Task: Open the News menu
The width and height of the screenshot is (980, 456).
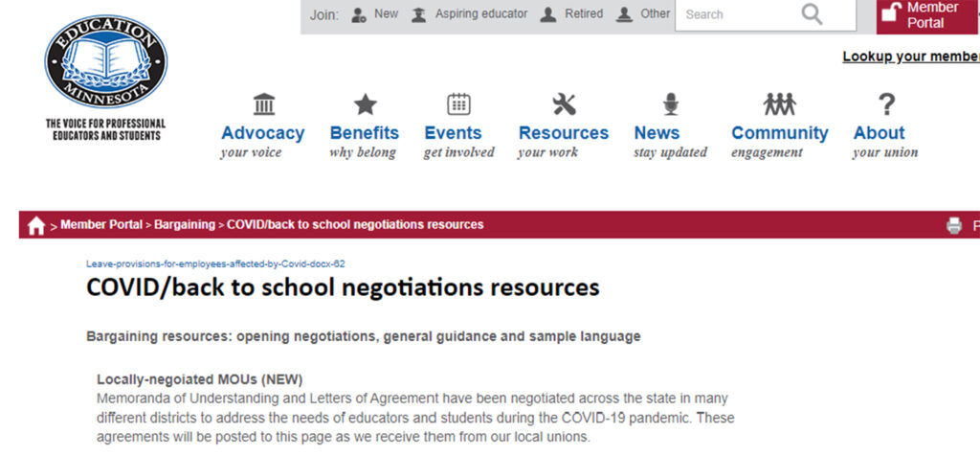Action: coord(657,133)
